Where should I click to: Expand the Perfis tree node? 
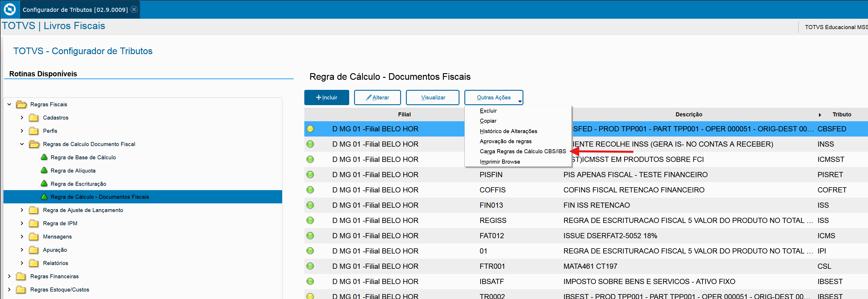tap(22, 131)
